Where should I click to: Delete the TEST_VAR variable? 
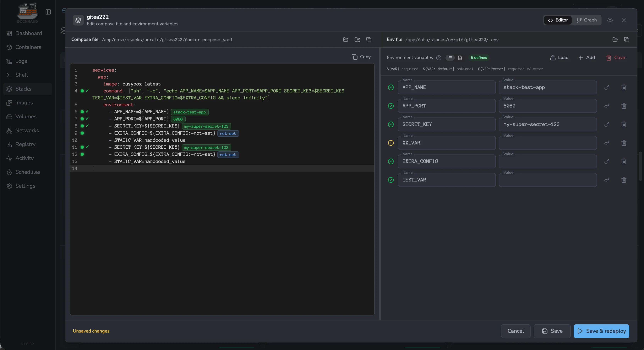tap(624, 180)
